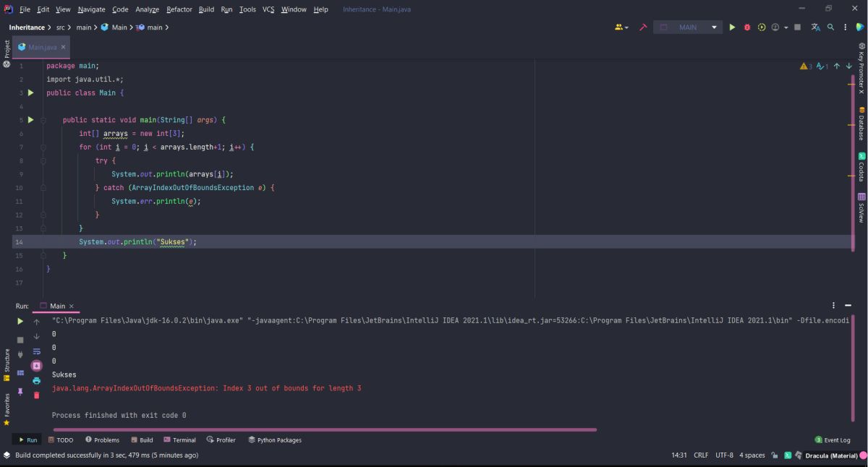Viewport: 868px width, 467px height.
Task: Click restore layout icon in Run panel
Action: pyautogui.click(x=20, y=373)
